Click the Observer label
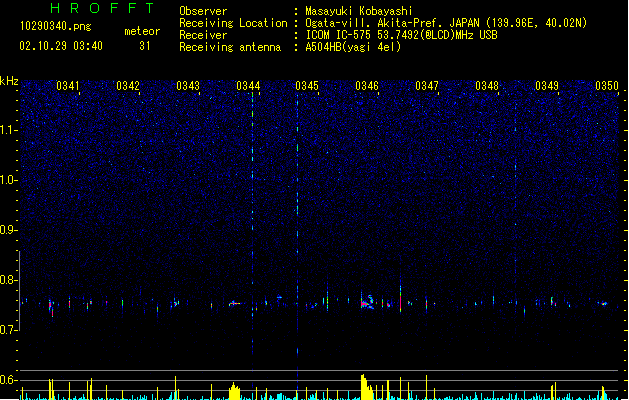 (203, 11)
